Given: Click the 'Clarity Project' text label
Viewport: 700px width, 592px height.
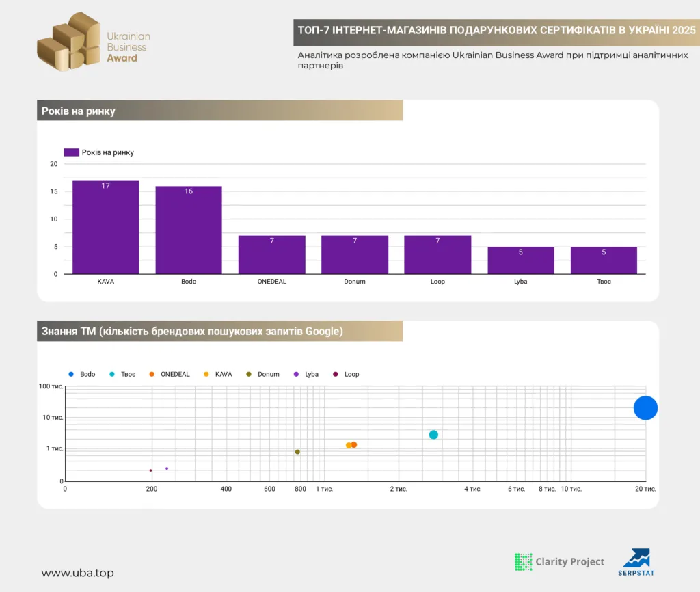Looking at the screenshot, I should 570,562.
